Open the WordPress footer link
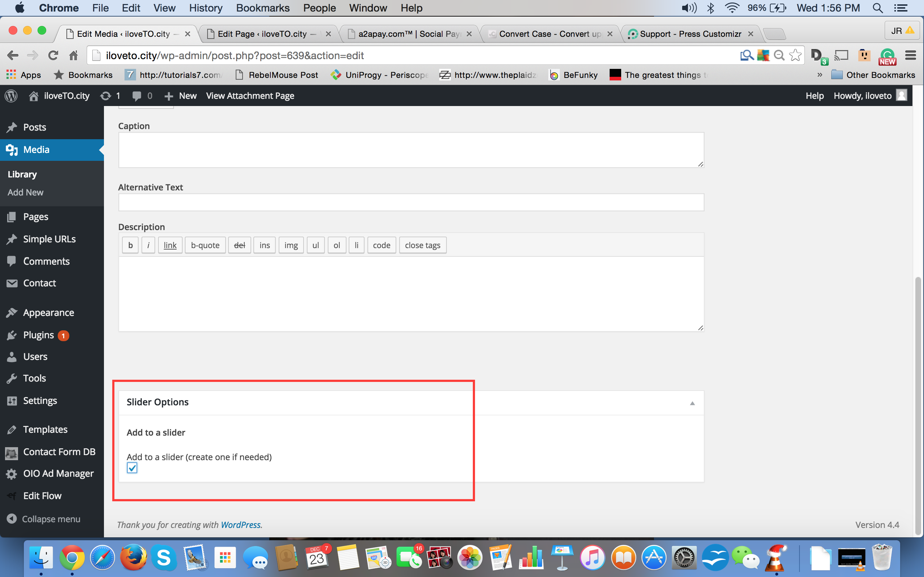The width and height of the screenshot is (924, 577). click(240, 525)
